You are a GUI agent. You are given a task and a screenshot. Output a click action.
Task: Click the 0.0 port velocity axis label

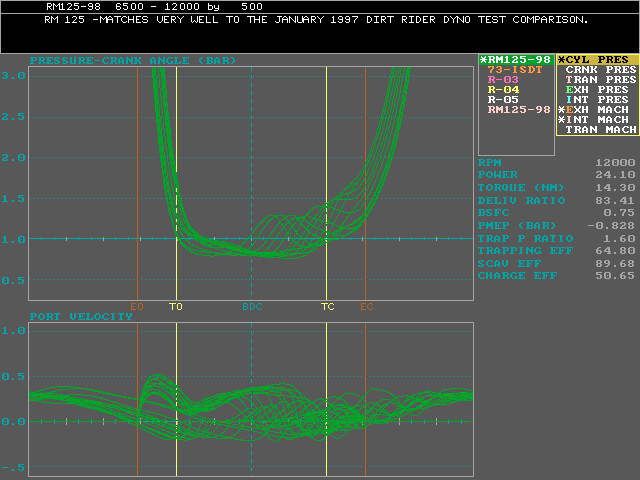pyautogui.click(x=13, y=422)
